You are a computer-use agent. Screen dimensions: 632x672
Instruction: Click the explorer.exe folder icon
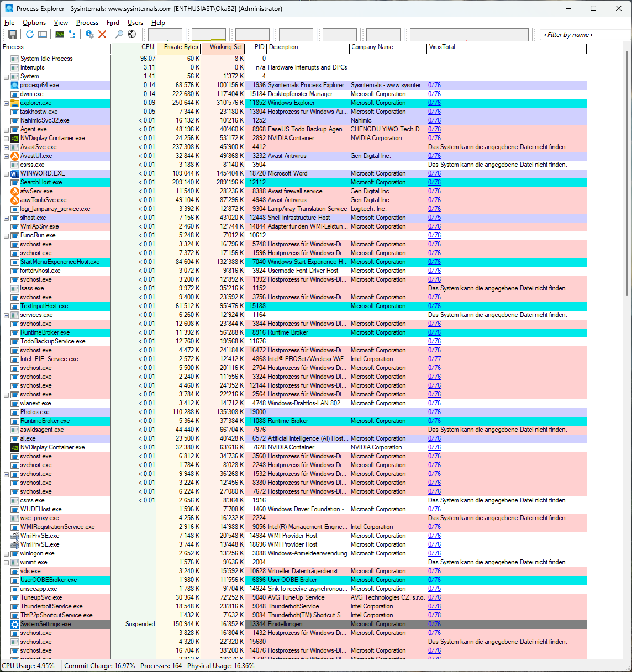(x=15, y=103)
